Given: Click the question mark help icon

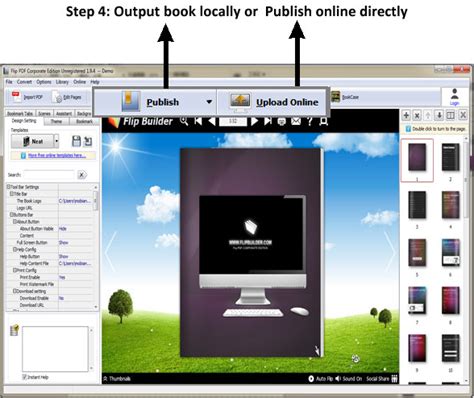Looking at the screenshot, I should tap(310, 121).
